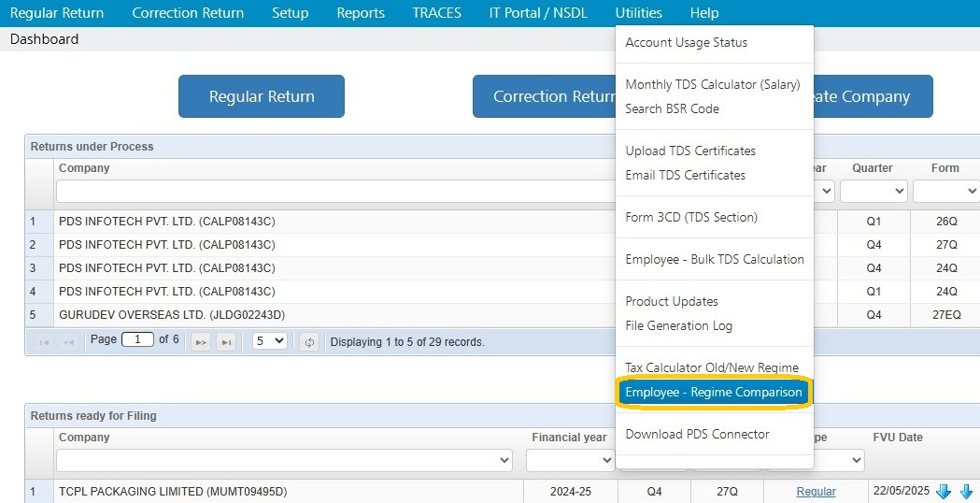Viewport: 980px width, 503px height.
Task: Open the TRACES menu
Action: point(437,13)
